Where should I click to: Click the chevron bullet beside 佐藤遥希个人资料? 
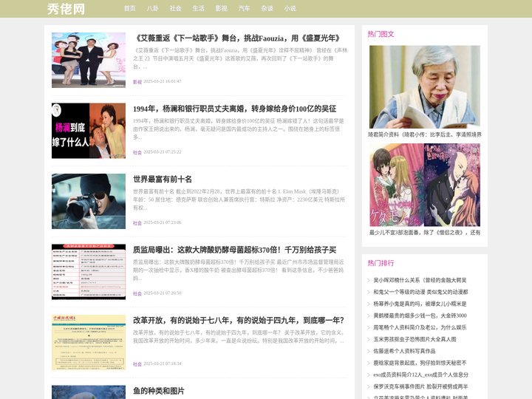coord(369,351)
